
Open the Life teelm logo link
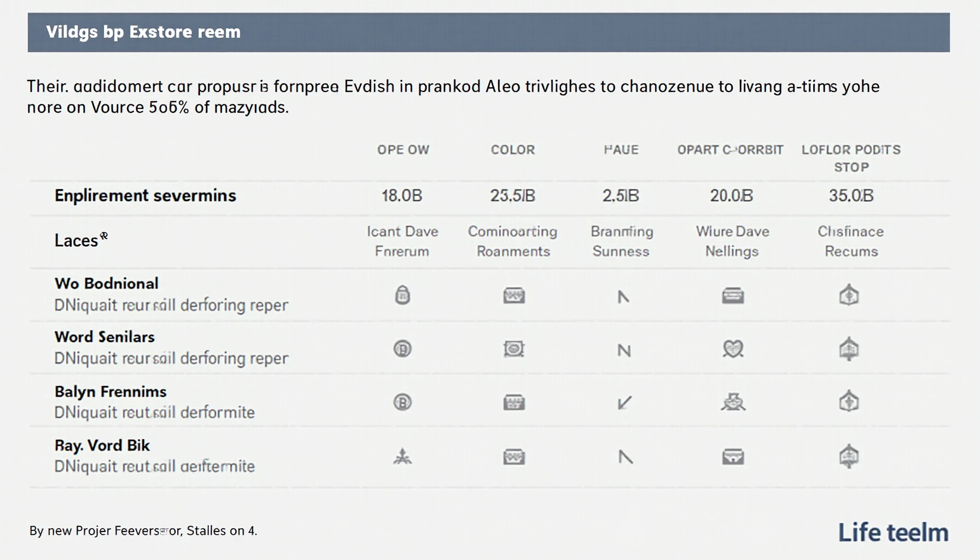(894, 532)
